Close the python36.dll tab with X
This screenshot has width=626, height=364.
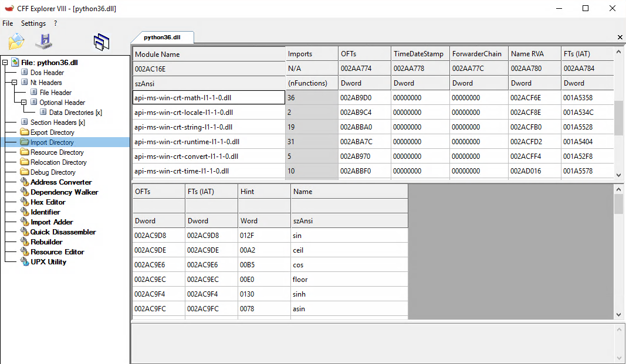[x=620, y=38]
